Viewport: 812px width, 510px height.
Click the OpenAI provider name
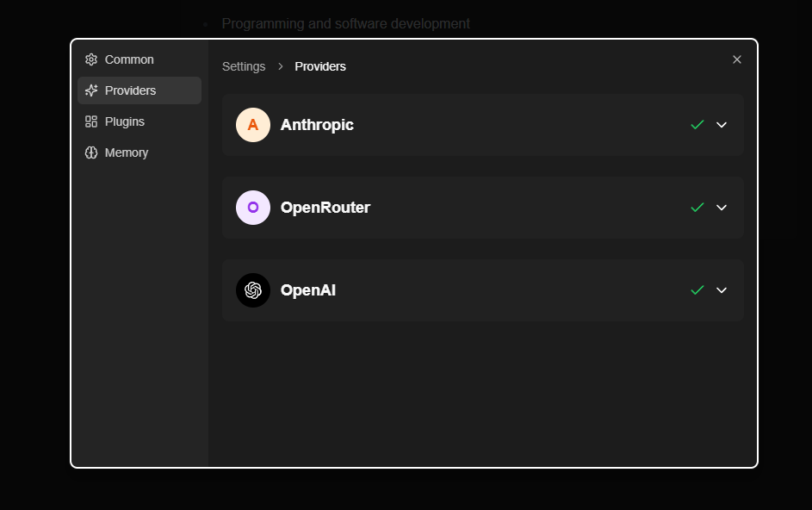point(308,290)
